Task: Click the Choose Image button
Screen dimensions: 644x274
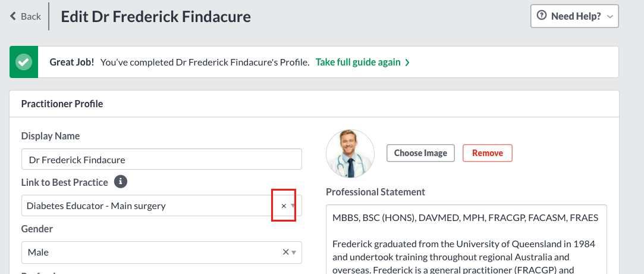Action: tap(420, 153)
